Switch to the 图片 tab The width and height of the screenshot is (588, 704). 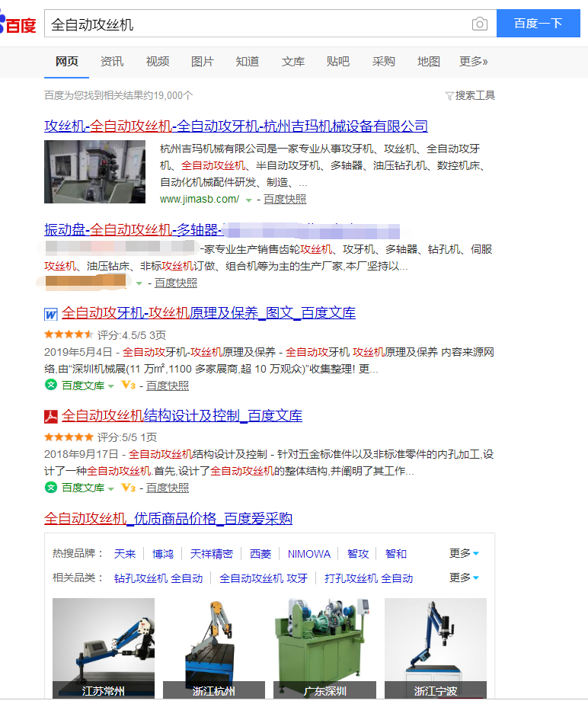(x=202, y=62)
